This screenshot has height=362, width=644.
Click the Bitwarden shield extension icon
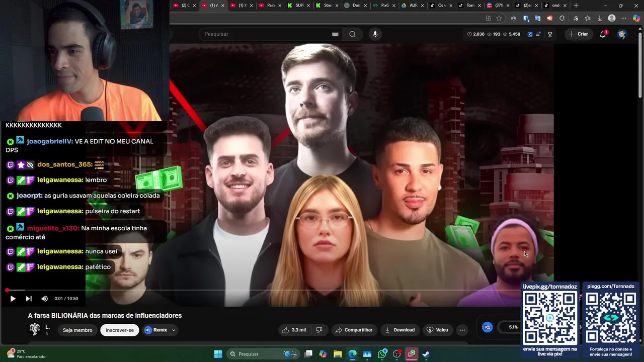coord(526,18)
